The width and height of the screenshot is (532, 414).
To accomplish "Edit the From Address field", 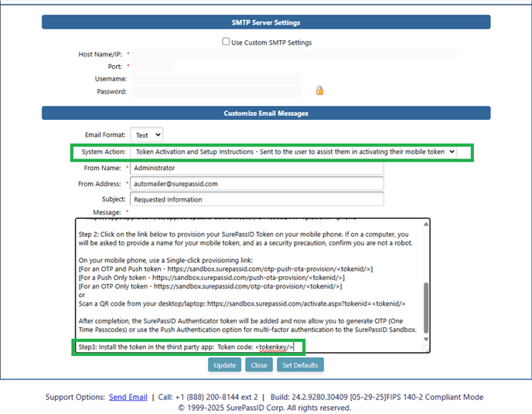I will click(257, 183).
